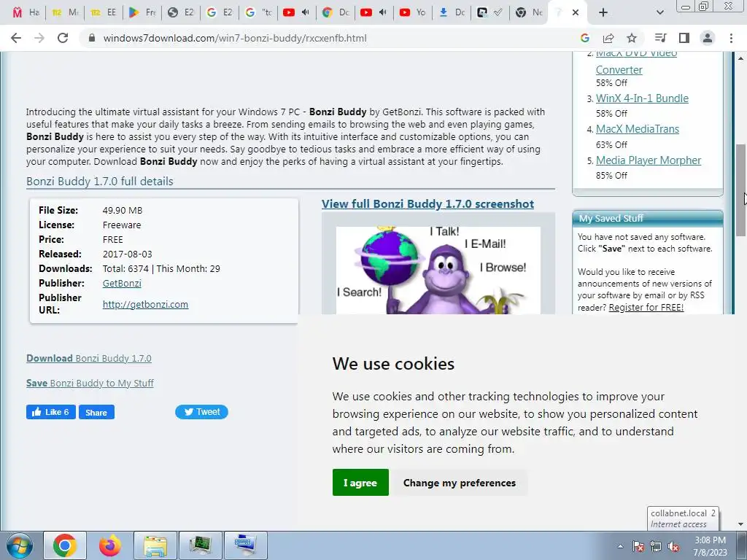Open the monitor app taskbar icon
Screen dimensions: 747x560
[x=200, y=545]
